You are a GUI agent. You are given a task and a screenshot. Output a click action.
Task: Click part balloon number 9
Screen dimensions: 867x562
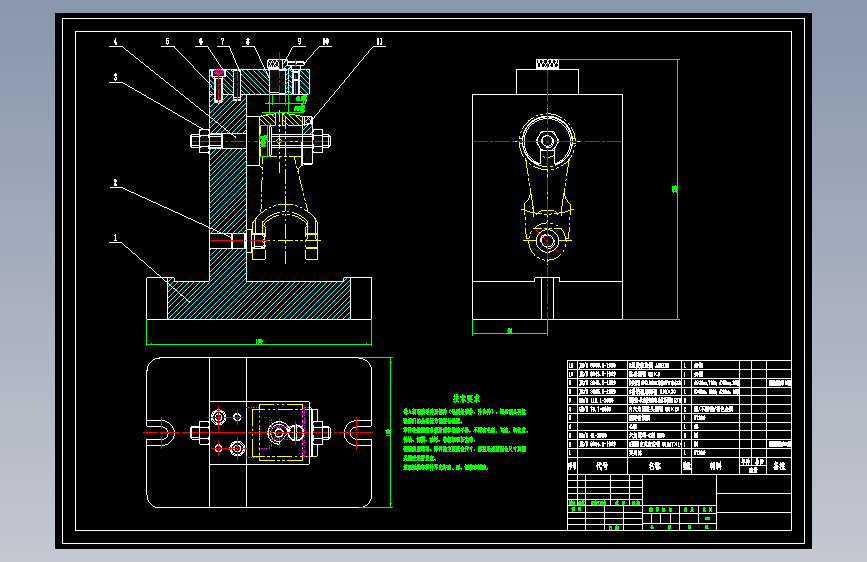click(299, 42)
